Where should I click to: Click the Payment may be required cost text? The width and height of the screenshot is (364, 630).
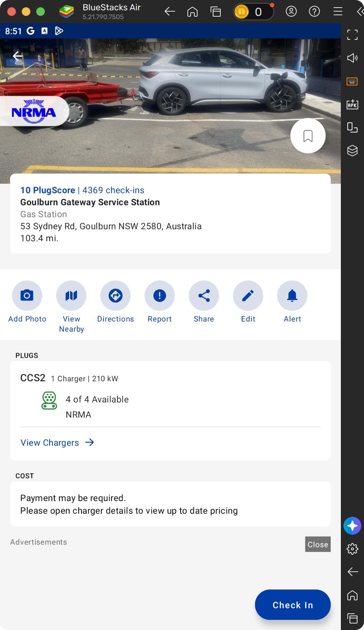73,498
